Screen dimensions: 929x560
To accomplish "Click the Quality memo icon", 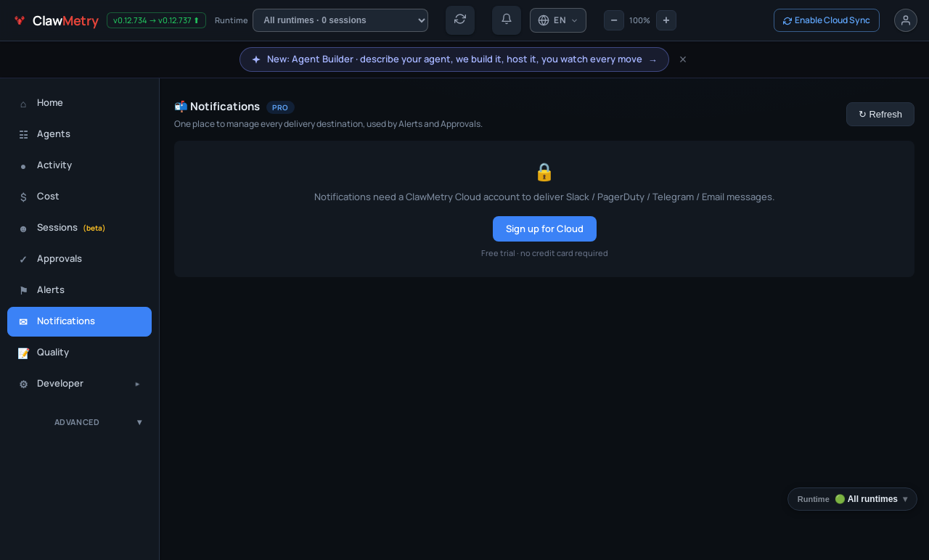I will (x=23, y=353).
